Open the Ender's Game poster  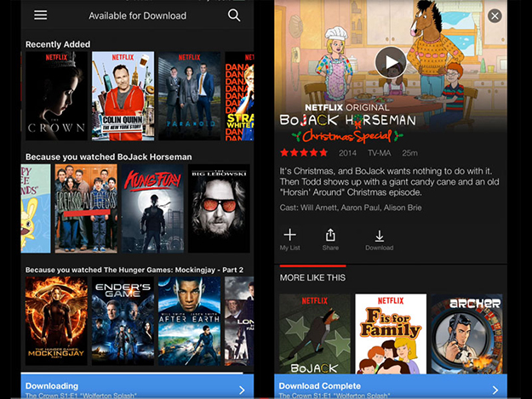coord(123,321)
